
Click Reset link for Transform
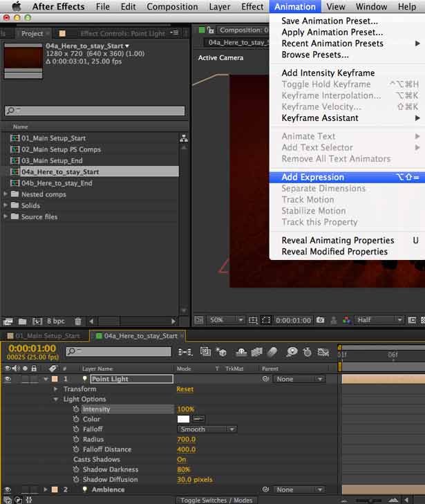[185, 389]
